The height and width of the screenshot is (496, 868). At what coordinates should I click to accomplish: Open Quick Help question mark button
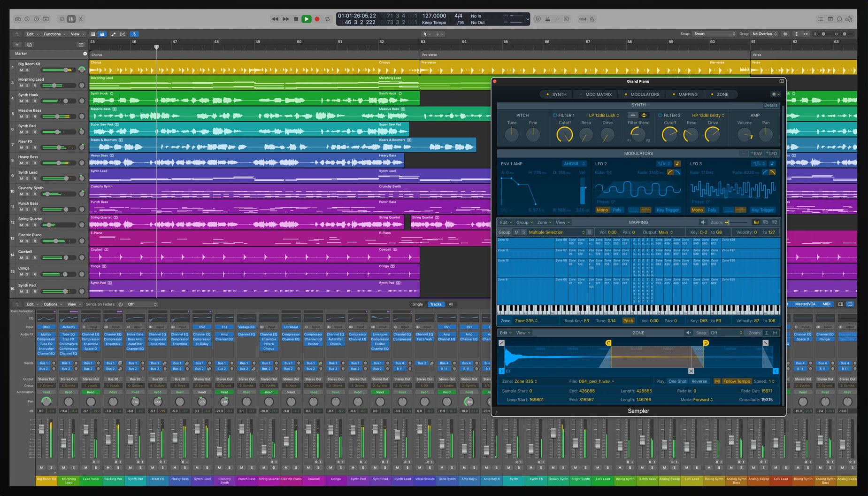(36, 19)
